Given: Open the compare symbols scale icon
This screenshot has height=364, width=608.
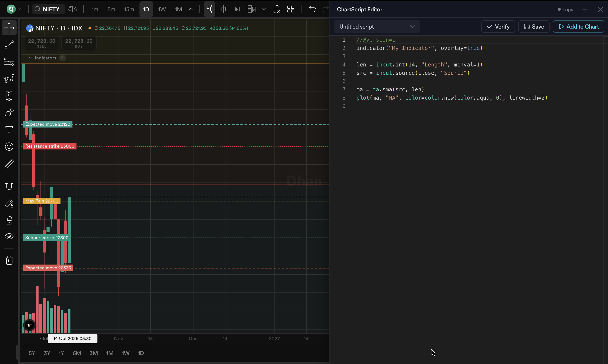Looking at the screenshot, I should [72, 9].
